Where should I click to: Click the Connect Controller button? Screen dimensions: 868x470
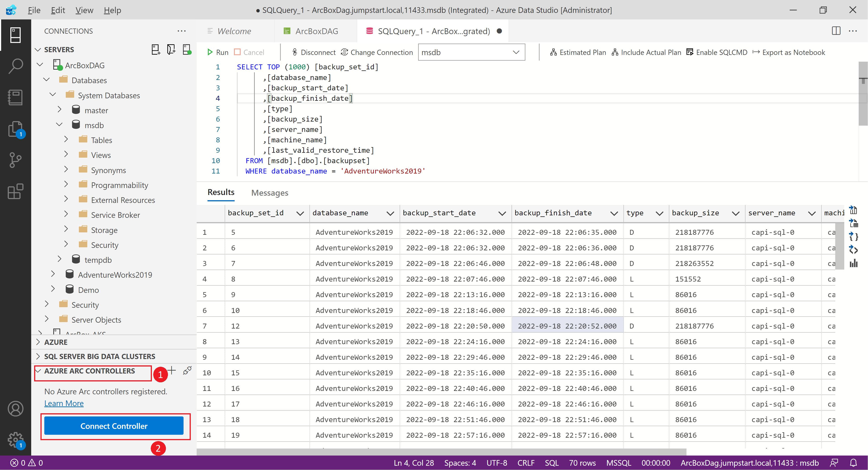point(114,426)
